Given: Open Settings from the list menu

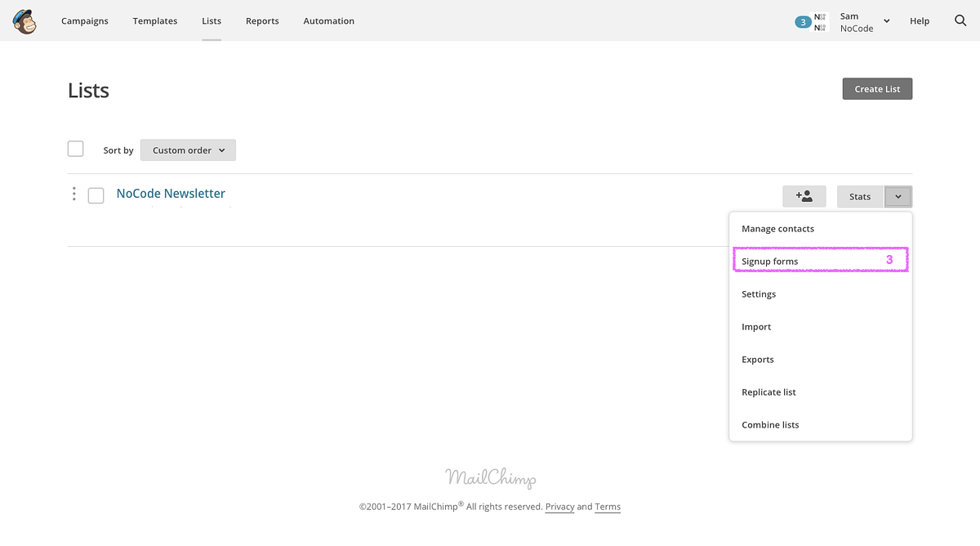Looking at the screenshot, I should [x=821, y=294].
